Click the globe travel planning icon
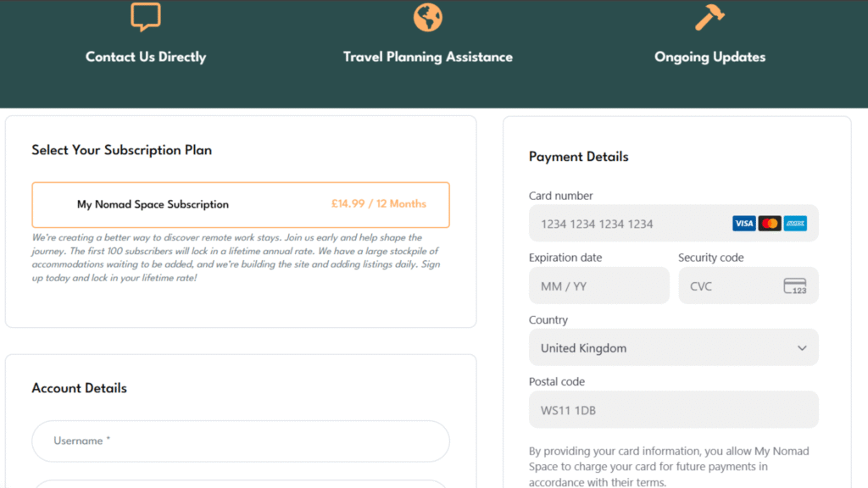The width and height of the screenshot is (868, 488). tap(428, 16)
